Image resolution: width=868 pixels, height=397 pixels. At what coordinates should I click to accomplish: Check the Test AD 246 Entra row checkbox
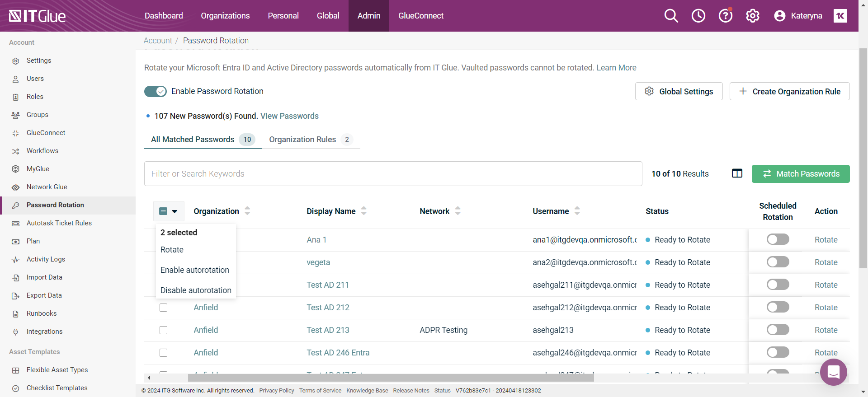tap(164, 353)
